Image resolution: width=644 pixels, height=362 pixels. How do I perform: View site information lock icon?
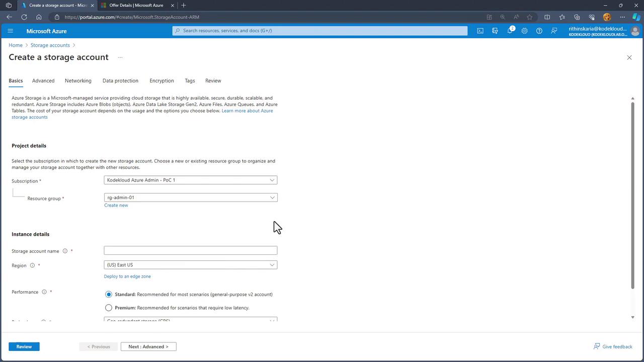coord(57,17)
